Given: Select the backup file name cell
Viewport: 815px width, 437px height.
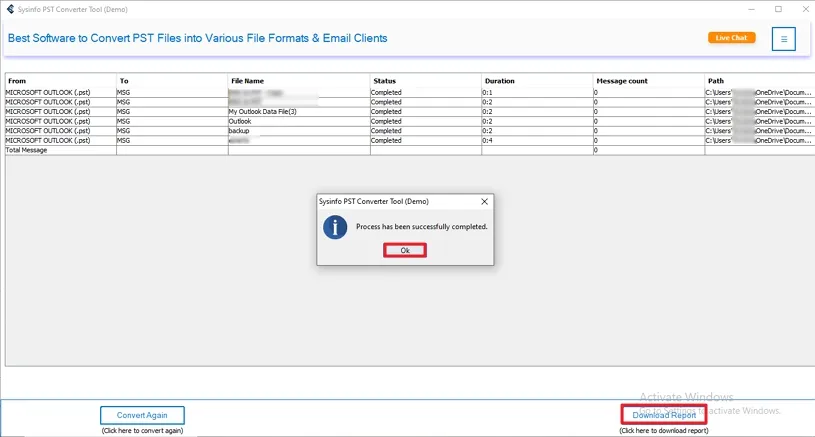Looking at the screenshot, I should point(299,131).
